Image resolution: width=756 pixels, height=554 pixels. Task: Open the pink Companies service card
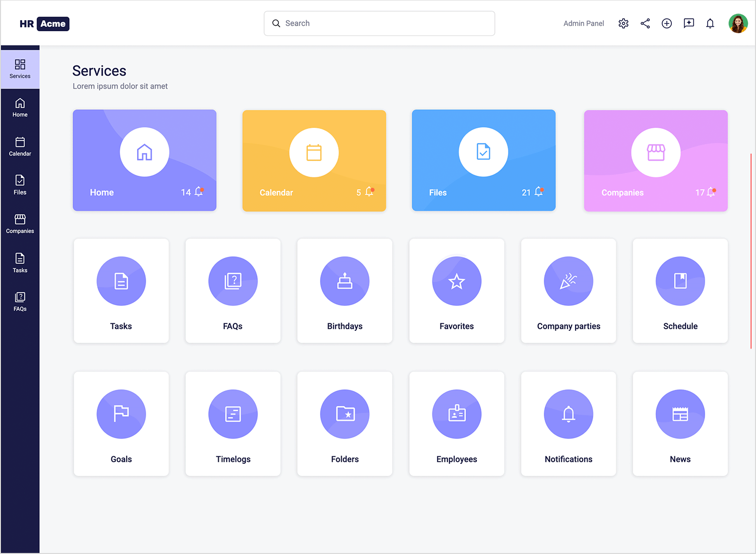click(656, 160)
